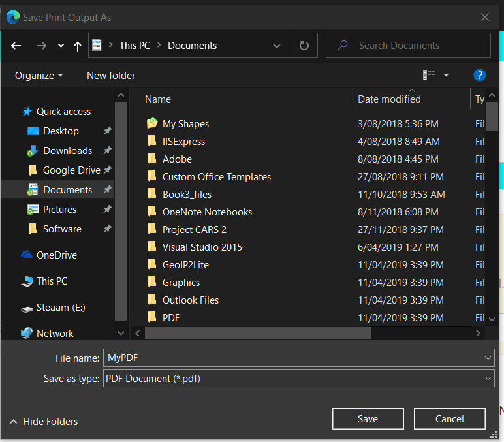504x442 pixels.
Task: Sort by the Date modified column
Action: click(389, 99)
